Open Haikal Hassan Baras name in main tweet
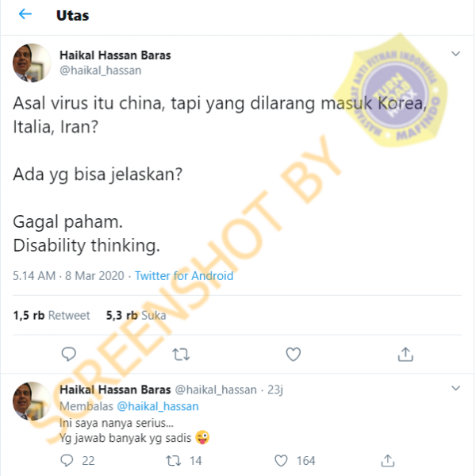 pyautogui.click(x=115, y=56)
